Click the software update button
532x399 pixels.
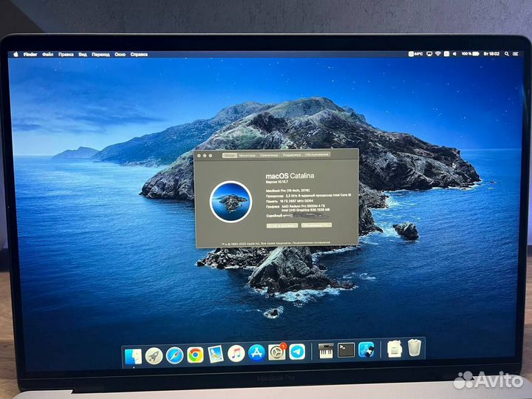316,225
